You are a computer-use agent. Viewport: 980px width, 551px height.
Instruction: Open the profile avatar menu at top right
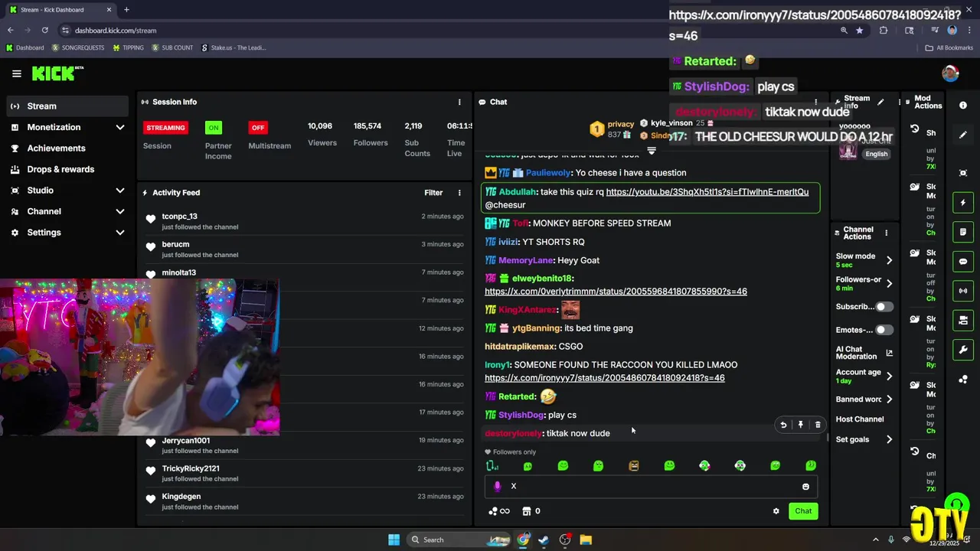[950, 73]
